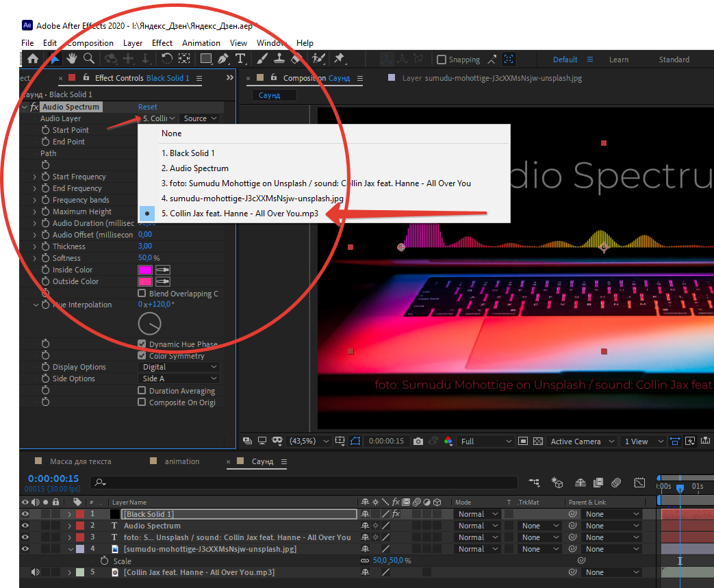
Task: Enable the Snapping checkbox
Action: 442,60
